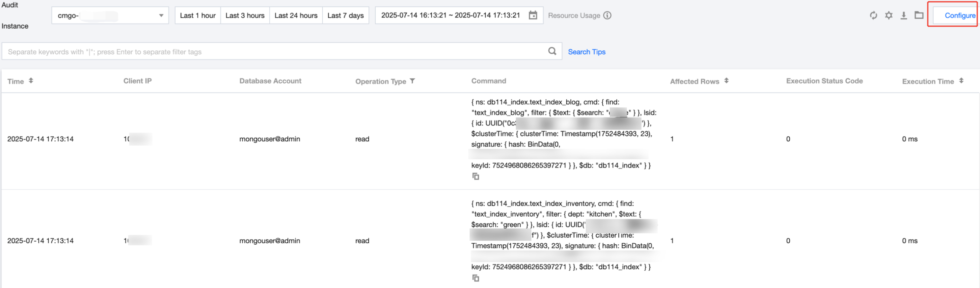Image resolution: width=980 pixels, height=288 pixels.
Task: Focus the keyword search input field
Action: tap(274, 52)
